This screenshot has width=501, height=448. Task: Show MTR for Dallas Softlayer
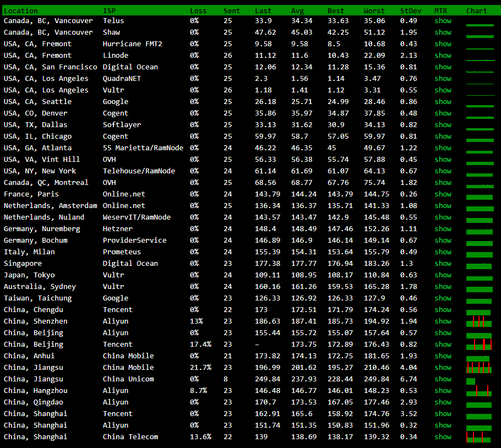pyautogui.click(x=443, y=125)
